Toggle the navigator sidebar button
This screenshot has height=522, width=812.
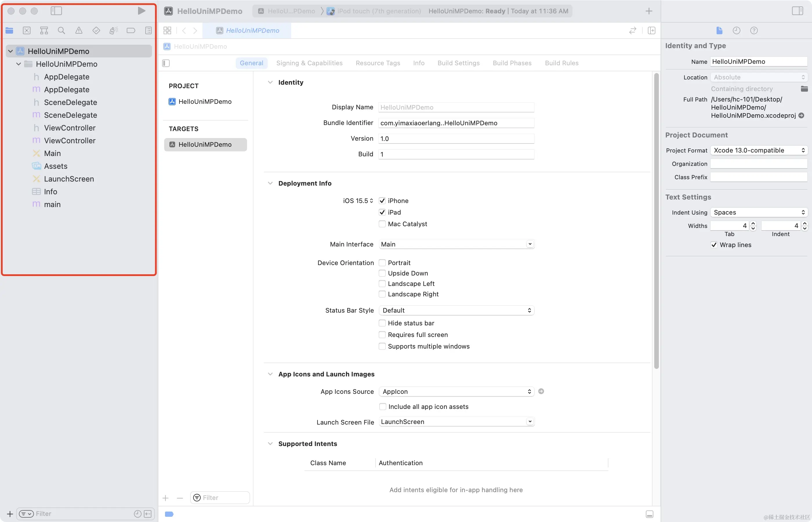click(x=56, y=11)
